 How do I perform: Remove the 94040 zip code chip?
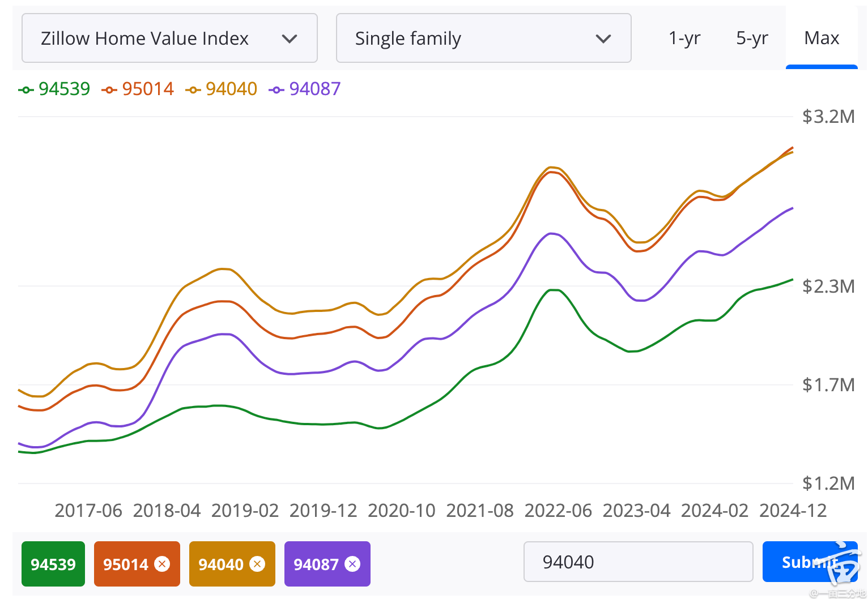click(257, 564)
